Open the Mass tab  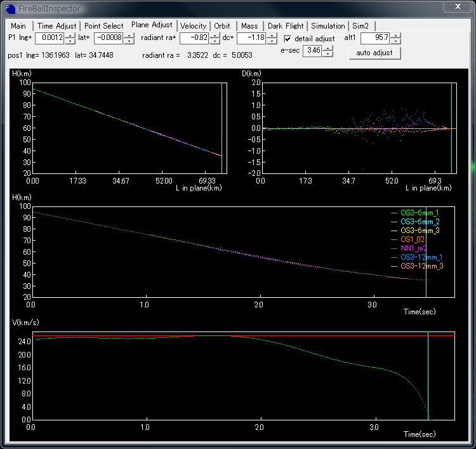point(249,26)
